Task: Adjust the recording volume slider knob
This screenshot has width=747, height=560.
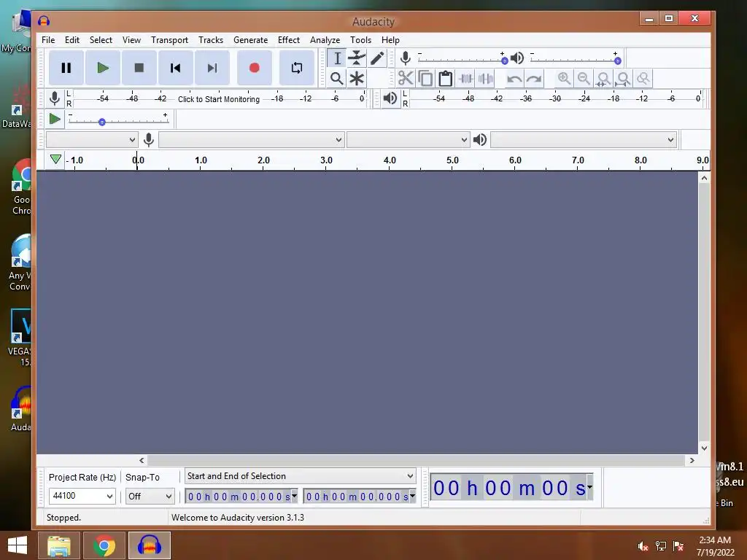Action: (505, 61)
